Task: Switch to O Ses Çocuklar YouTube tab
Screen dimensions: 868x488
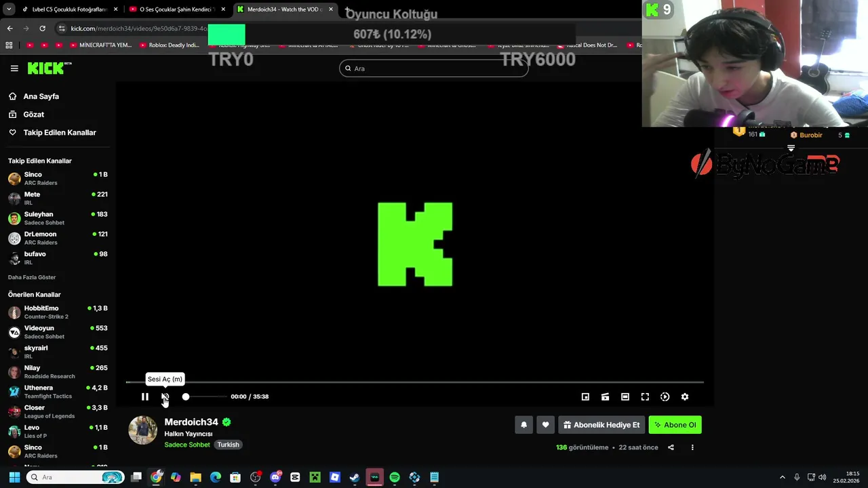Action: tap(176, 9)
